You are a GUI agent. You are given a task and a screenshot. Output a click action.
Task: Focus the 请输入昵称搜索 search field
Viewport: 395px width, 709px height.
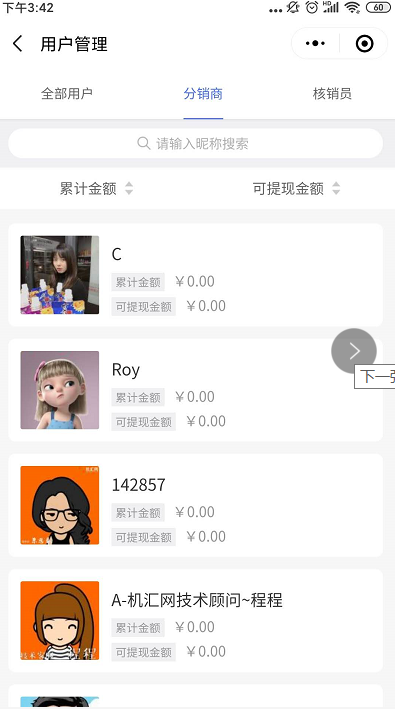pyautogui.click(x=195, y=143)
